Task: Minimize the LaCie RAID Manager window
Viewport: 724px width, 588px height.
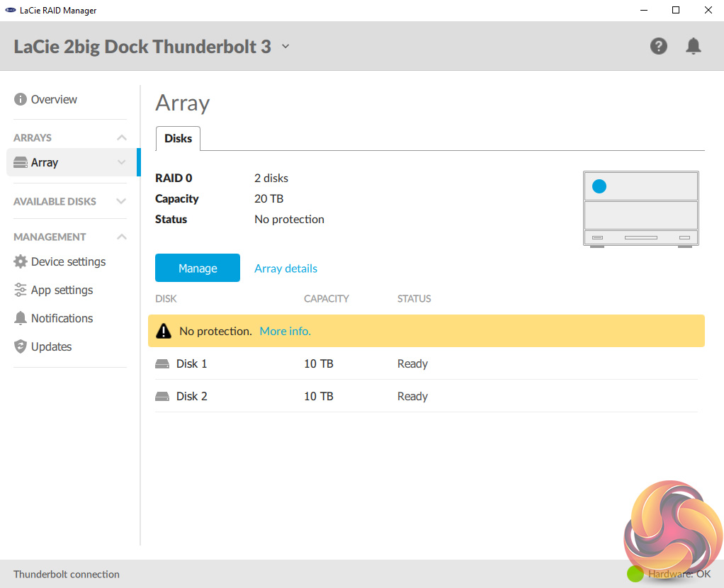Action: pyautogui.click(x=644, y=10)
